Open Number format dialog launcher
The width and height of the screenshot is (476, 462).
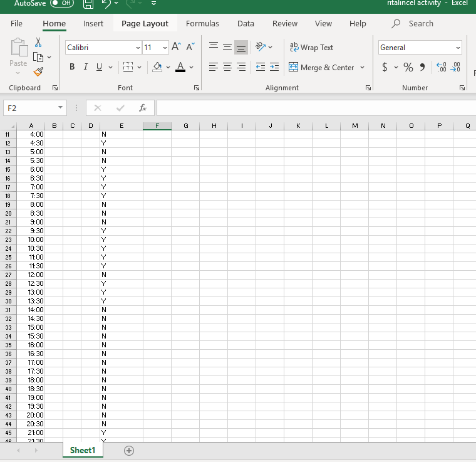point(462,88)
